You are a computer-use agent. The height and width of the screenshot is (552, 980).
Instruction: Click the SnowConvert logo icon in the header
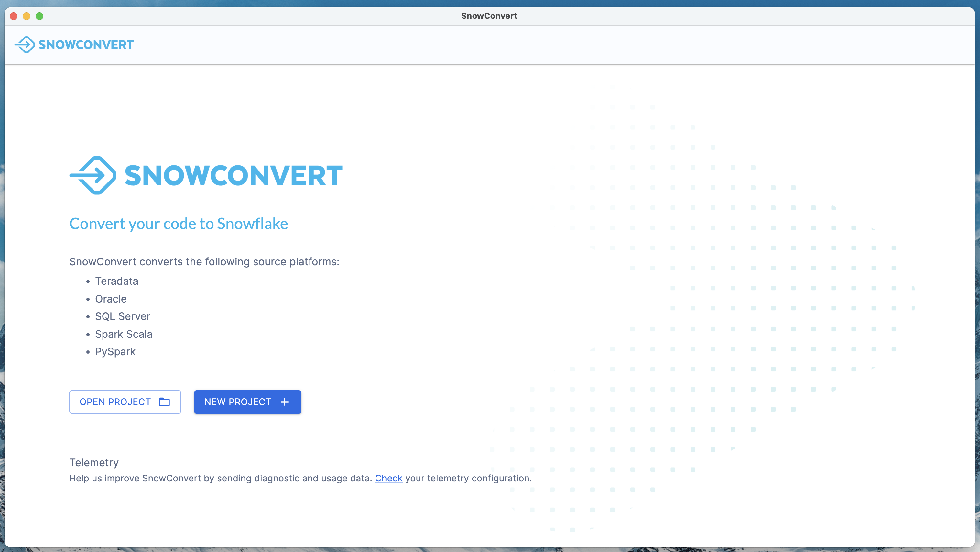[x=25, y=45]
